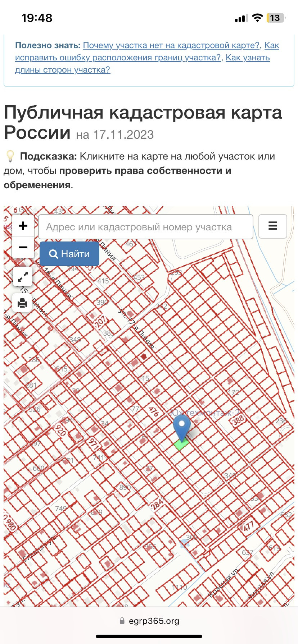Tap the battery indicator in status bar

click(x=275, y=18)
